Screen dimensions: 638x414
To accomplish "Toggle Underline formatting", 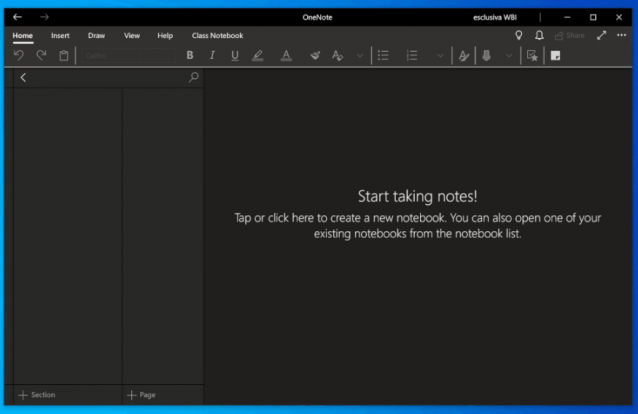I will 235,56.
